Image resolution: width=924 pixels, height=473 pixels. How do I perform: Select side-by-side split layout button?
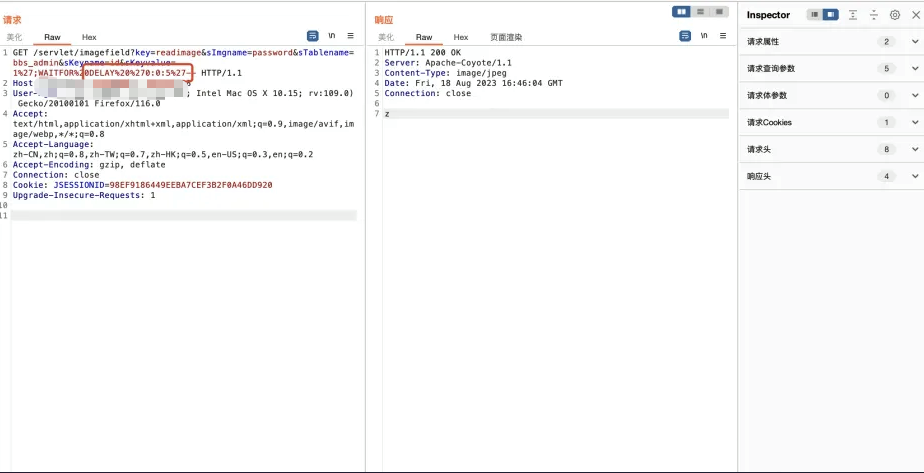[x=681, y=12]
